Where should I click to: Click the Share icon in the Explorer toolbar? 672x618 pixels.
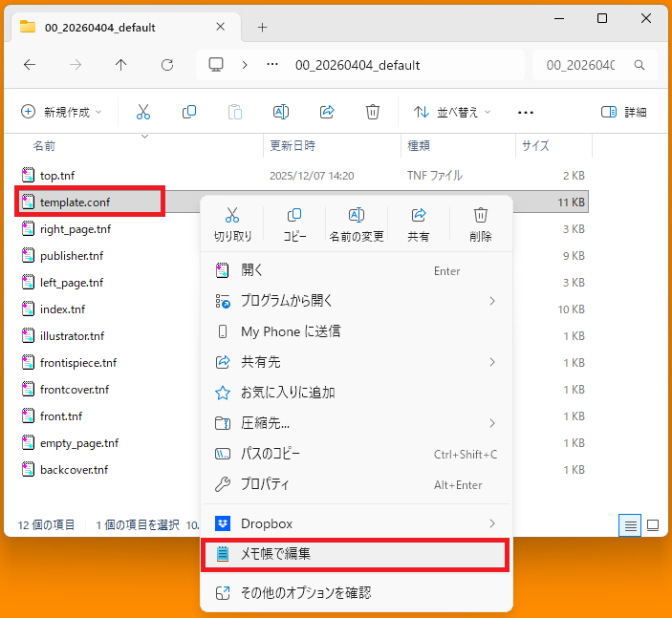point(327,112)
